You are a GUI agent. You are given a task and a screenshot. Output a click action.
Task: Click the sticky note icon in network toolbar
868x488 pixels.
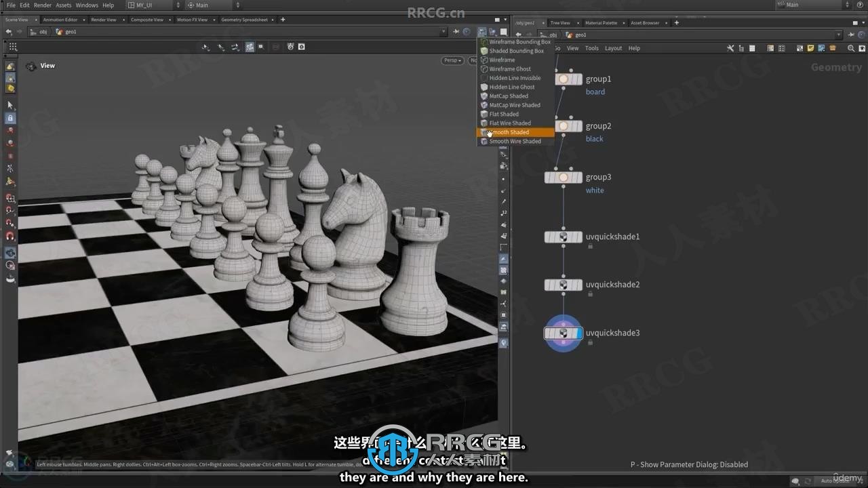811,48
